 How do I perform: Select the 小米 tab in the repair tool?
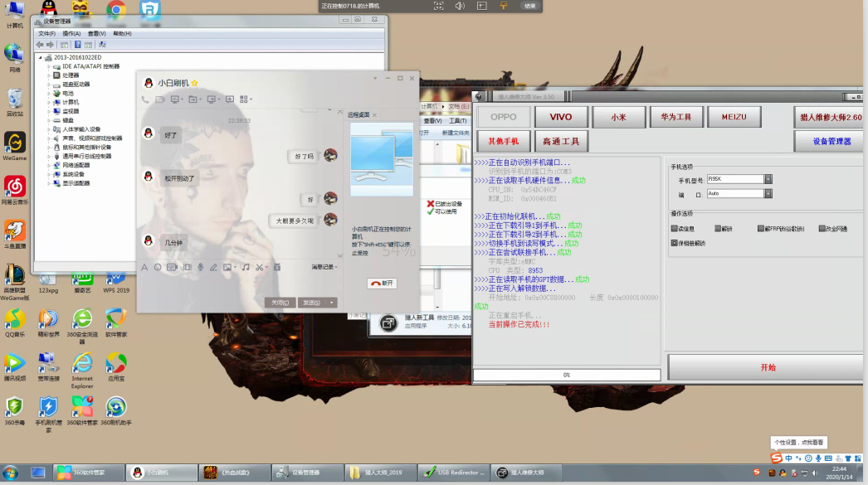(618, 117)
